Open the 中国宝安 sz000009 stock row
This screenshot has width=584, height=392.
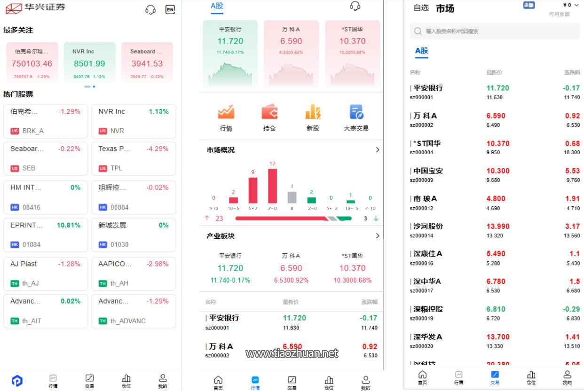tap(495, 175)
